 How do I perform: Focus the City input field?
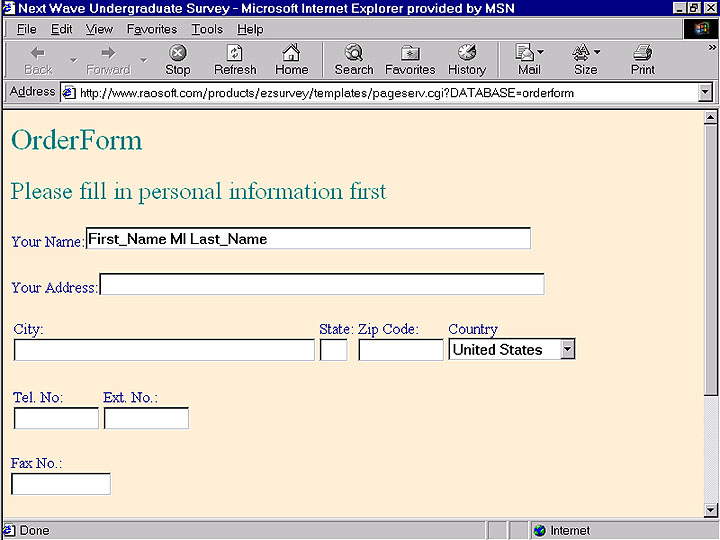[x=164, y=350]
